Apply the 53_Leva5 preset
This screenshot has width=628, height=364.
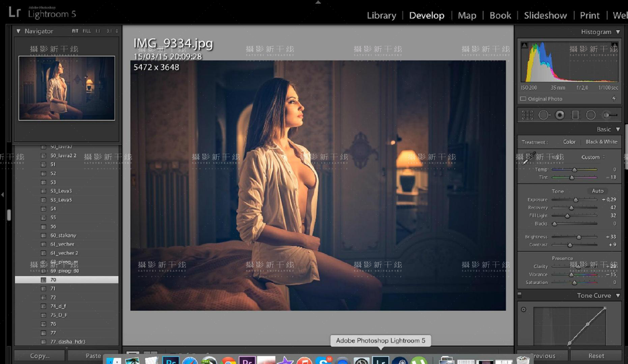tap(66, 200)
